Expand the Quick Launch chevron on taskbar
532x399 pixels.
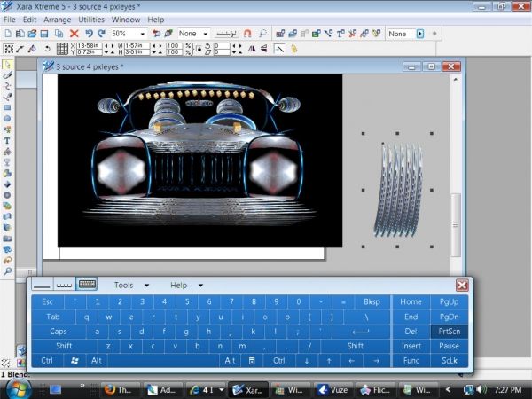click(82, 385)
